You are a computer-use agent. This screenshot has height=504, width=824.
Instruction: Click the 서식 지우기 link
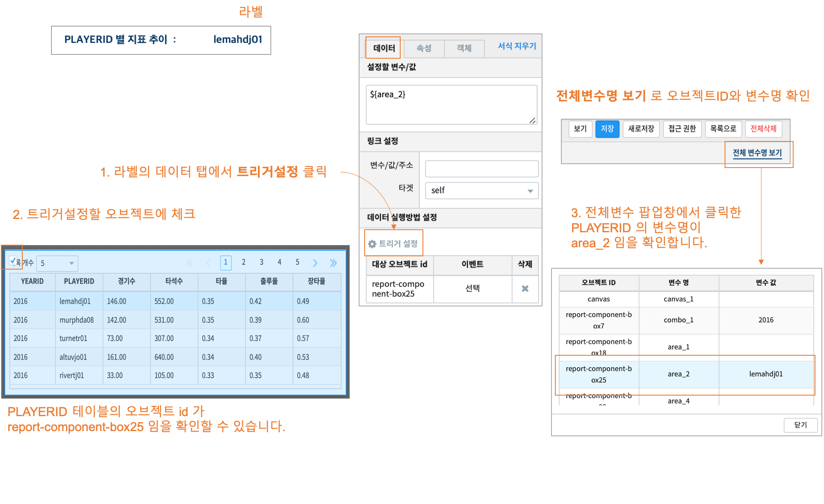(x=517, y=46)
